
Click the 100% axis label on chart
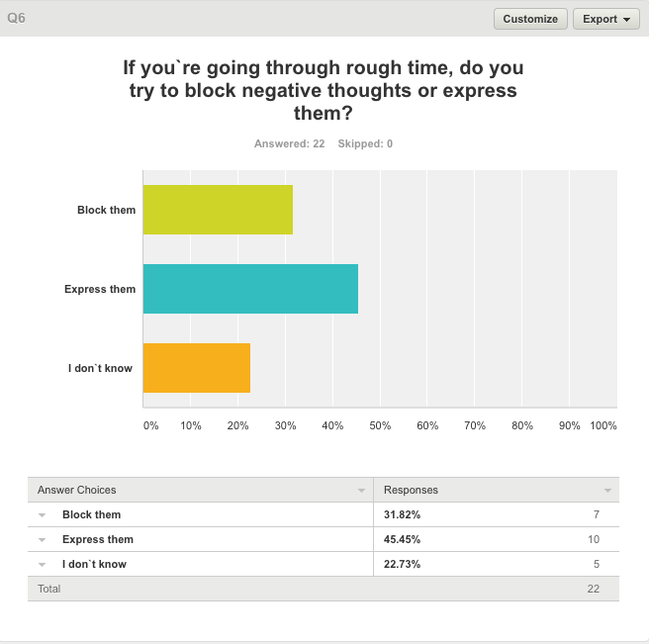603,425
